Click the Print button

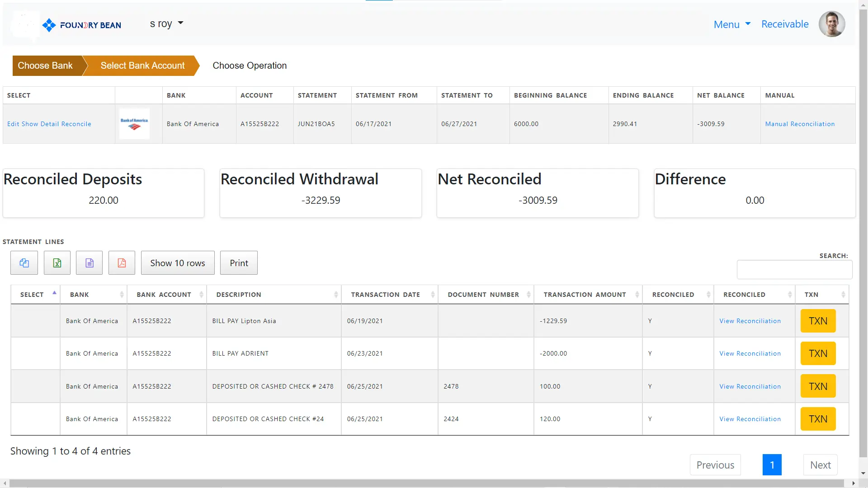pyautogui.click(x=238, y=263)
